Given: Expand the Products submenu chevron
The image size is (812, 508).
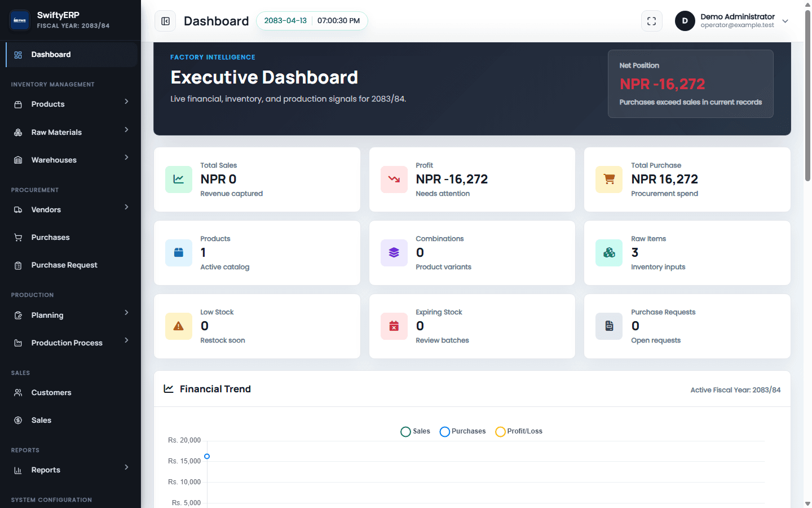Looking at the screenshot, I should point(126,102).
